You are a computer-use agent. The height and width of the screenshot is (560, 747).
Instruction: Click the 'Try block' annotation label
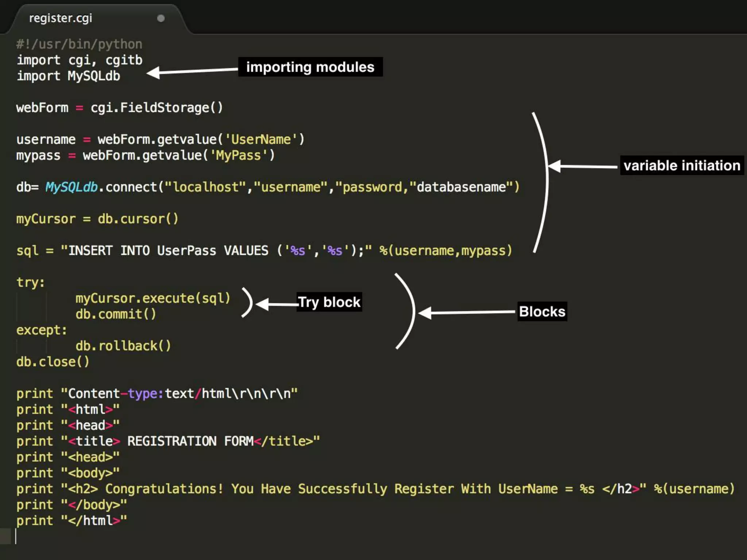(329, 302)
